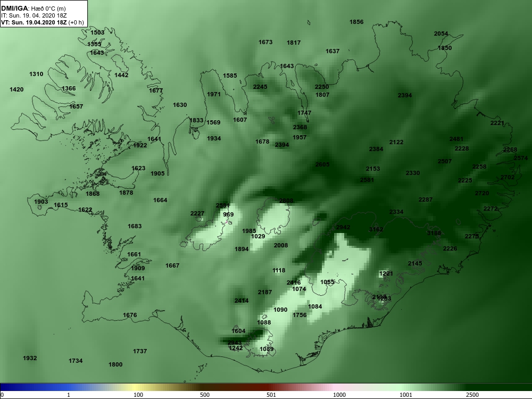Click the value 2702
The width and height of the screenshot is (532, 399).
[508, 178]
